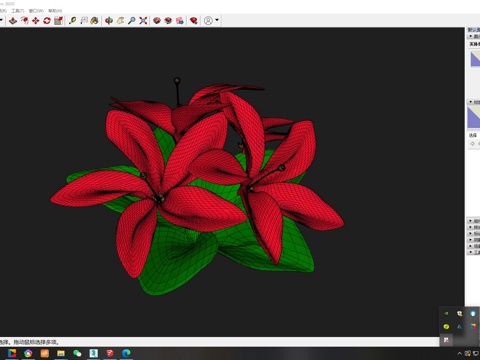Screen dimensions: 480x360
Task: Click the 选择 tab in materials panel
Action: [x=473, y=135]
